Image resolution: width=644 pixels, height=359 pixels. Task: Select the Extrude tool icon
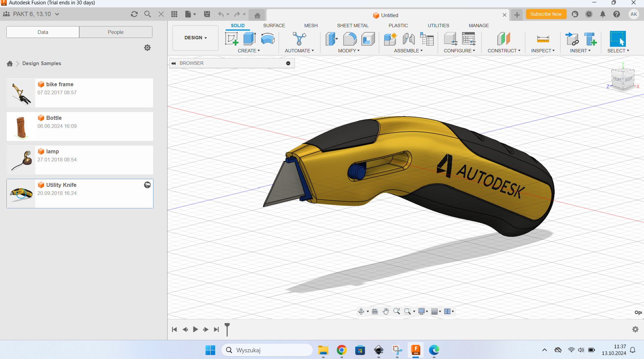(249, 39)
